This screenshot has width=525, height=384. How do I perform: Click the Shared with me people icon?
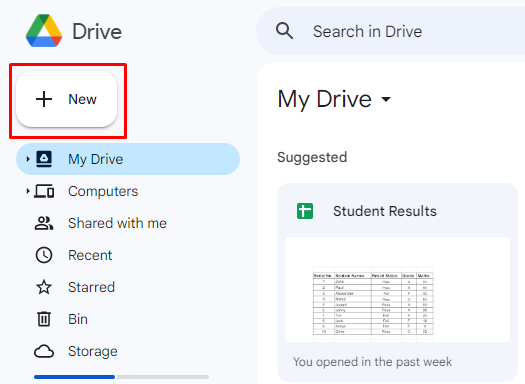44,223
